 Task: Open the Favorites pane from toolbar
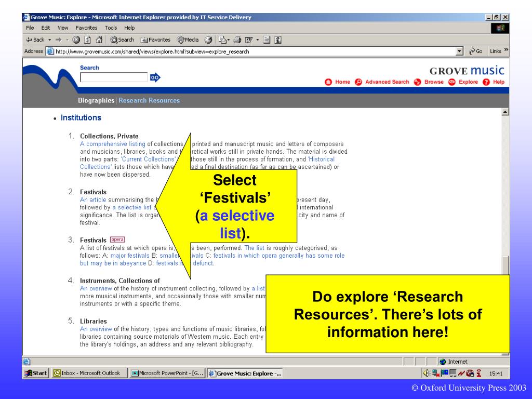click(x=155, y=39)
